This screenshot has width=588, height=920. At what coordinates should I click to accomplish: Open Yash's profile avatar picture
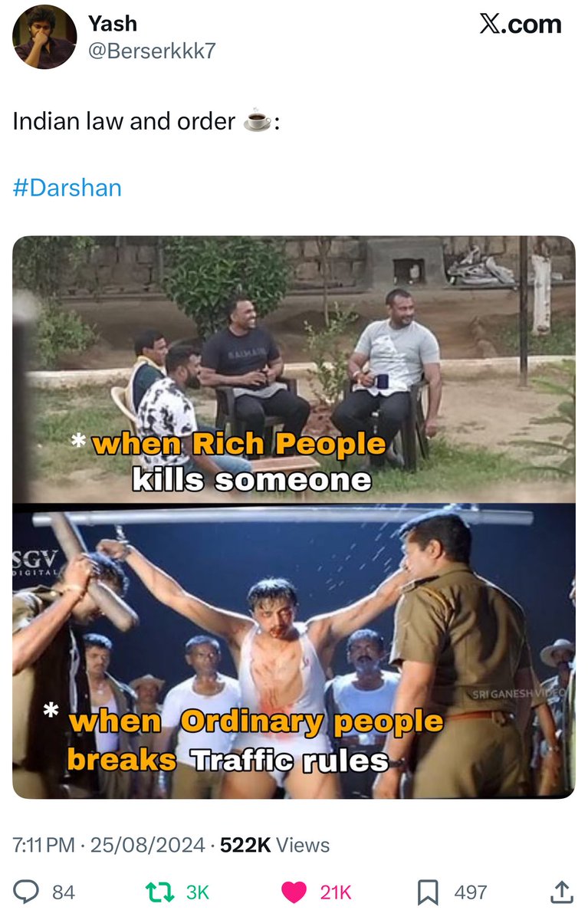coord(44,37)
